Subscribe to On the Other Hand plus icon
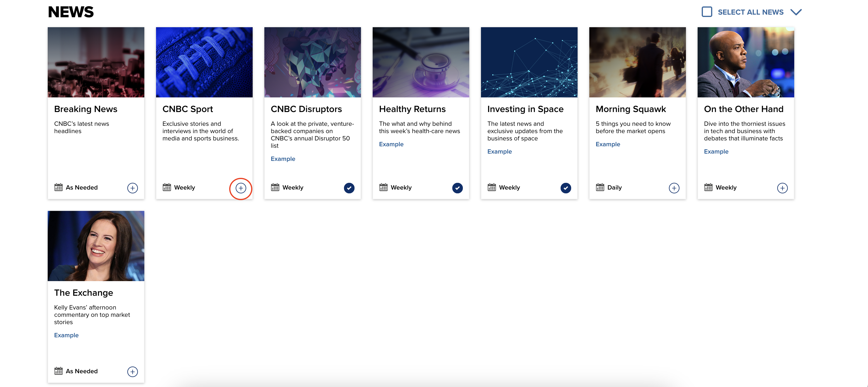This screenshot has height=387, width=868. click(x=782, y=188)
